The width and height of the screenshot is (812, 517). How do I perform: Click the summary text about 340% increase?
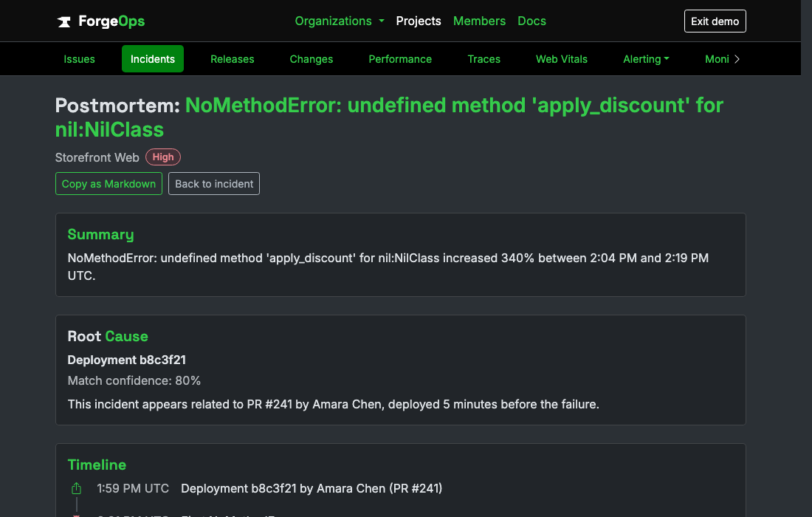pyautogui.click(x=388, y=267)
